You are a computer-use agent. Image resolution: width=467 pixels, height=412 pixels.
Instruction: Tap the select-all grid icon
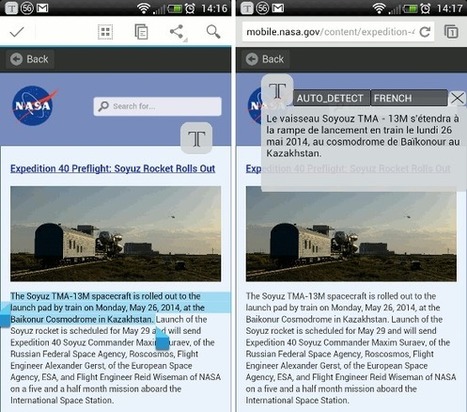click(105, 32)
